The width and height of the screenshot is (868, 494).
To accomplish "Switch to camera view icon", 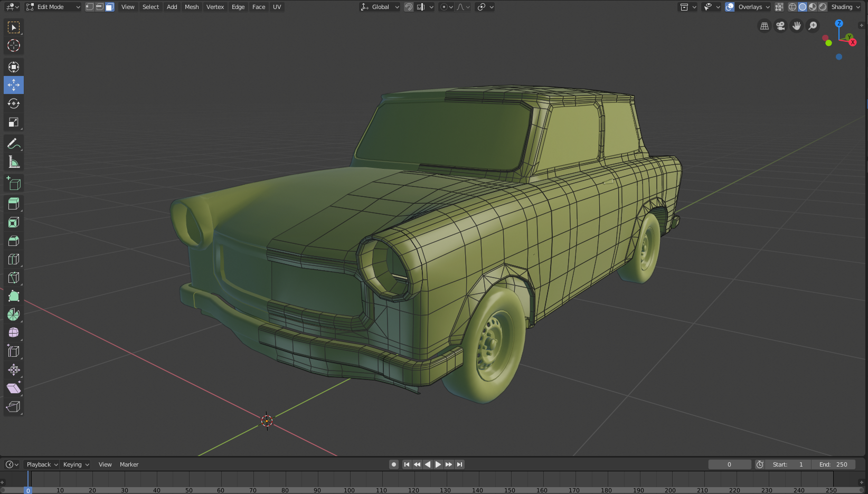I will click(780, 26).
